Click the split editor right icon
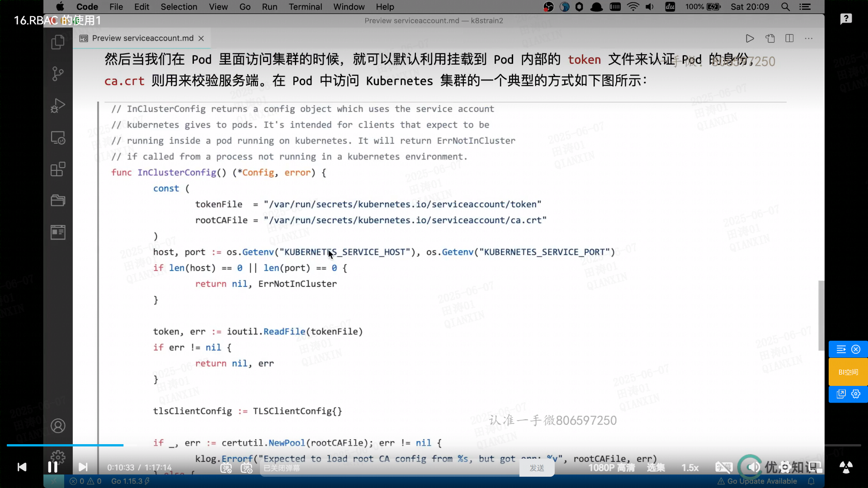This screenshot has width=868, height=488. [789, 38]
